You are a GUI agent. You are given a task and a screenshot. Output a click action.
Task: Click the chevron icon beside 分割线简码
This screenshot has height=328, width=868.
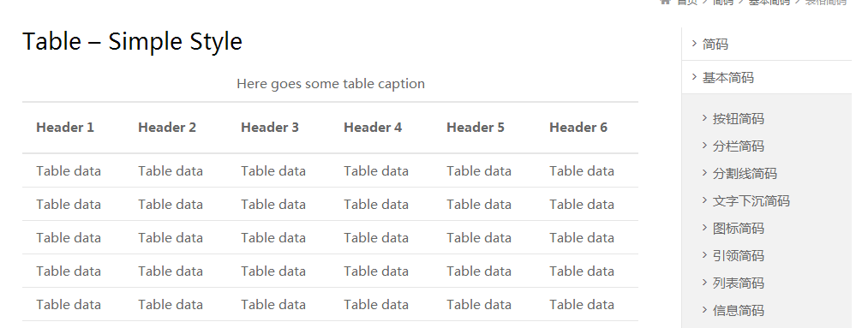(704, 172)
